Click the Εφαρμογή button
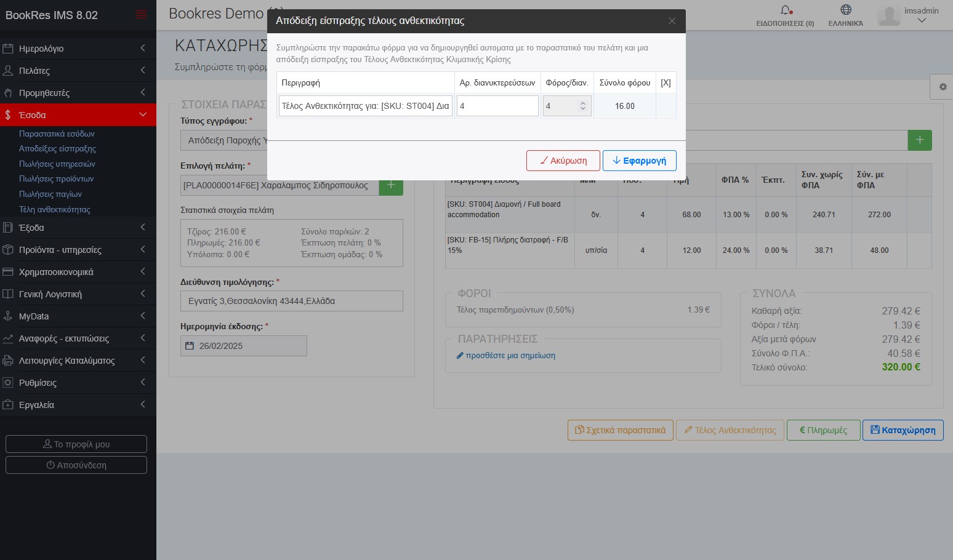This screenshot has height=560, width=953. pos(639,161)
